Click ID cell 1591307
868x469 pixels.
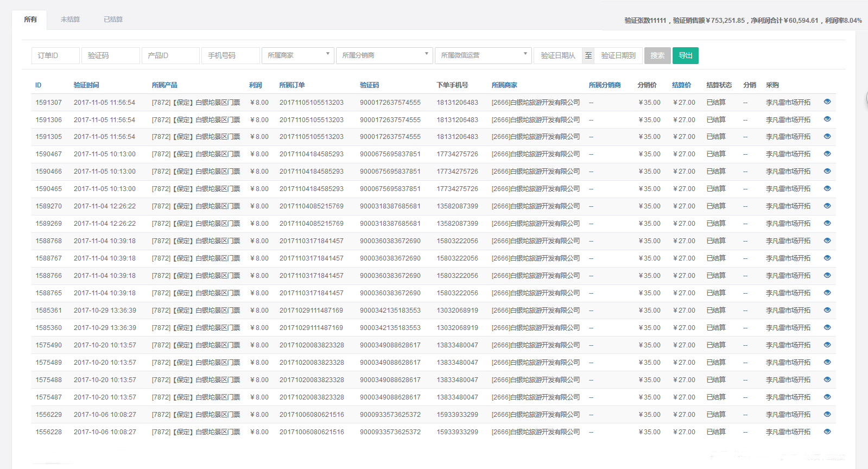coord(49,103)
